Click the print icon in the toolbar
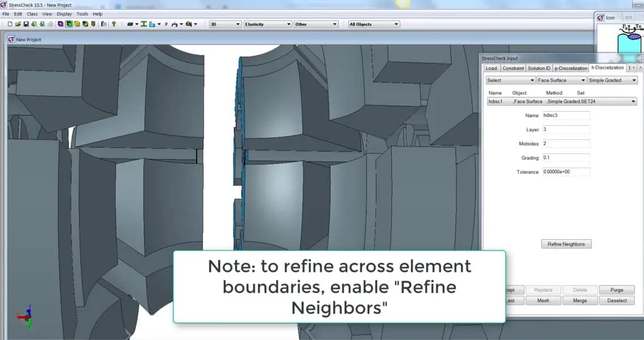 50,24
